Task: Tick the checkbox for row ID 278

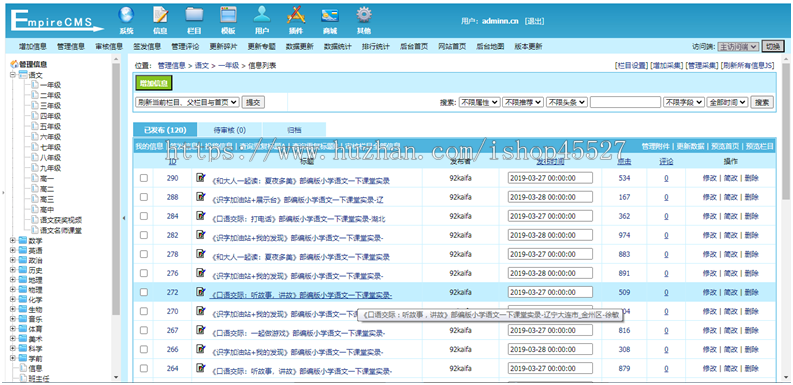Action: tap(144, 254)
